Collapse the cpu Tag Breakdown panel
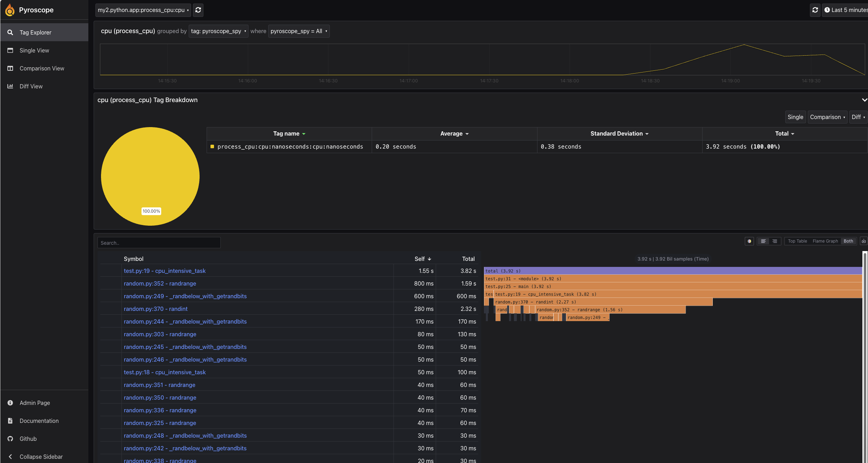This screenshot has width=868, height=463. (864, 100)
